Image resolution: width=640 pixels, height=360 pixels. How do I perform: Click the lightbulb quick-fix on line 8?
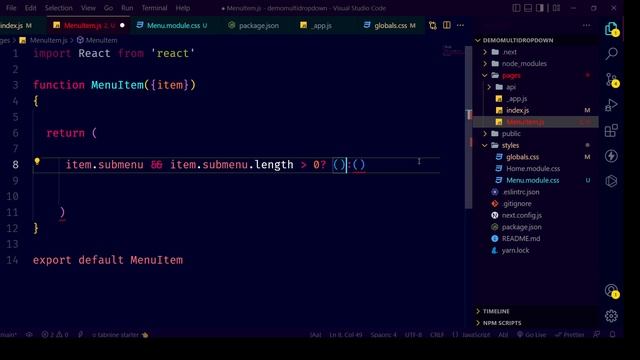(37, 161)
